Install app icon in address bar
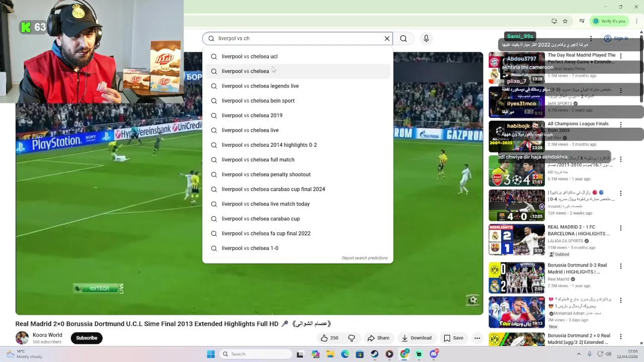644x362 pixels. [554, 21]
